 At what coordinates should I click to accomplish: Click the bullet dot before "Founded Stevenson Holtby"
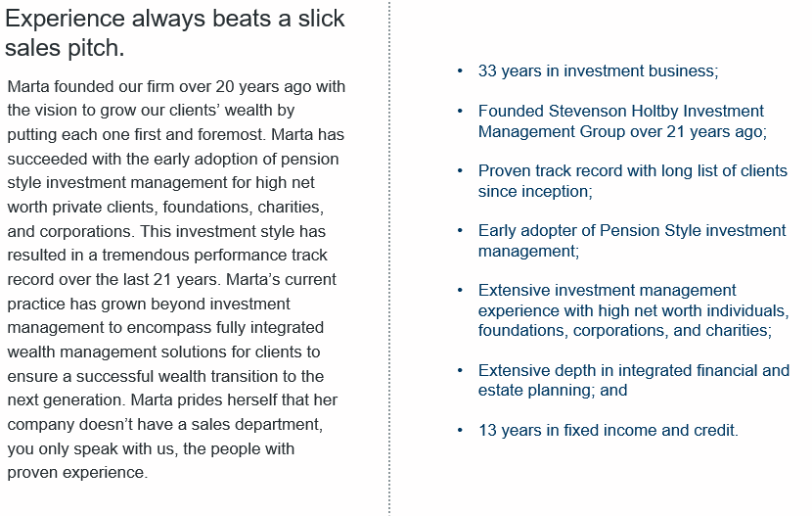coord(460,112)
